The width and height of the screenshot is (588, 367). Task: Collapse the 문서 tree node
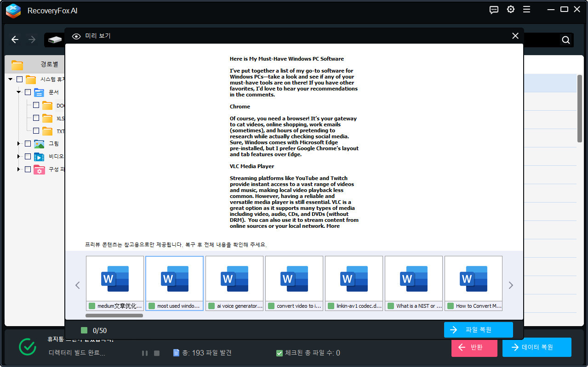tap(19, 92)
